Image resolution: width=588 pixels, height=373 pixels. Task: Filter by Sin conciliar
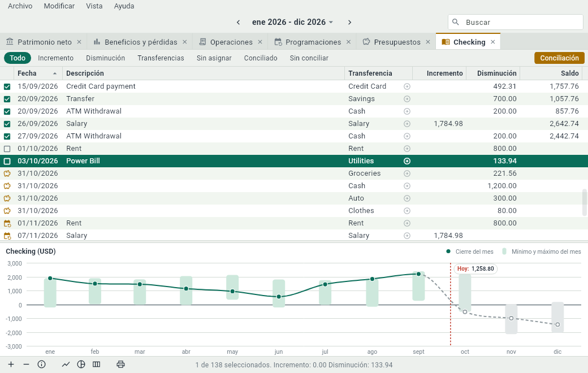coord(309,58)
